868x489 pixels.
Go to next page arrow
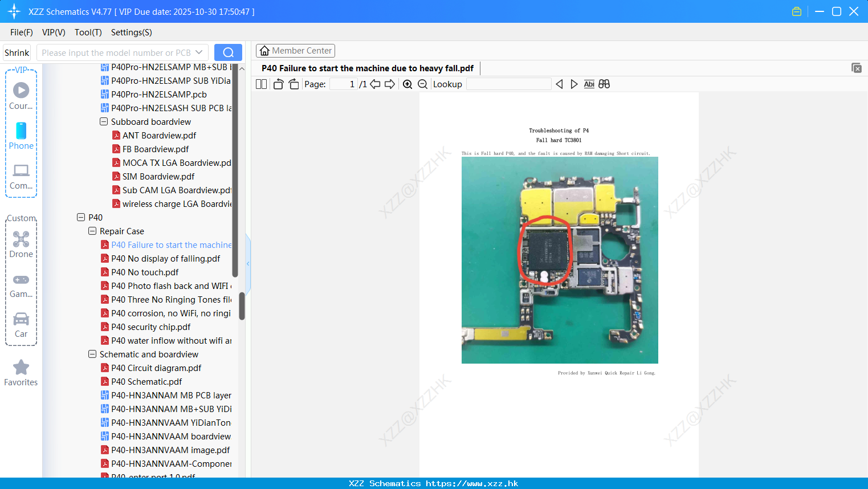[x=390, y=84]
